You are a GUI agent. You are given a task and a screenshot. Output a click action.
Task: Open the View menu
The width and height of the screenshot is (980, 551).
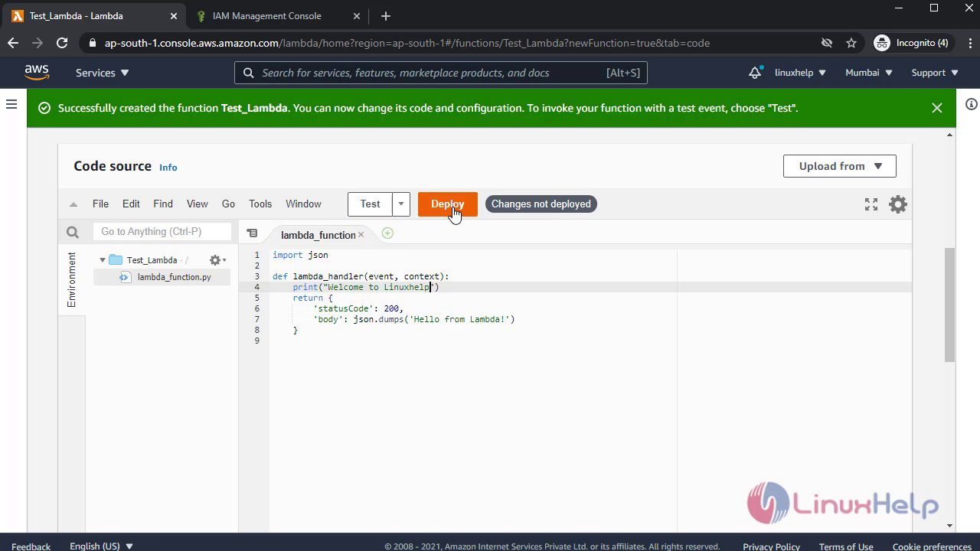(x=197, y=204)
